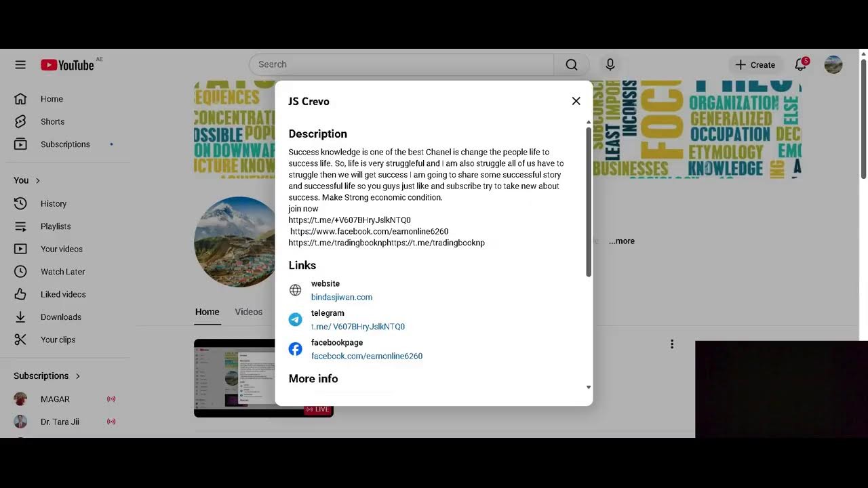Switch to the channel Home tab
This screenshot has height=488, width=868.
(x=208, y=312)
